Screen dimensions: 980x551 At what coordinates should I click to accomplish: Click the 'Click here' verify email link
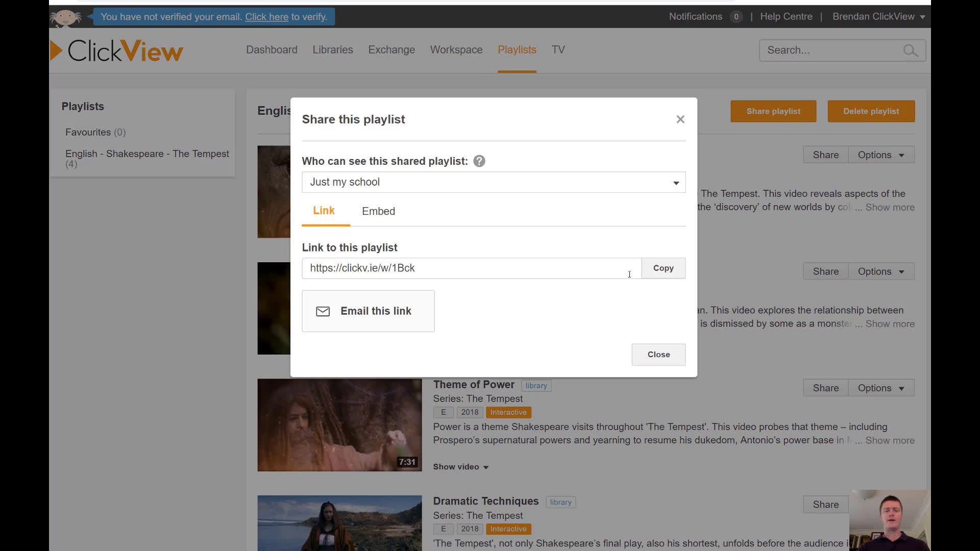pyautogui.click(x=266, y=17)
